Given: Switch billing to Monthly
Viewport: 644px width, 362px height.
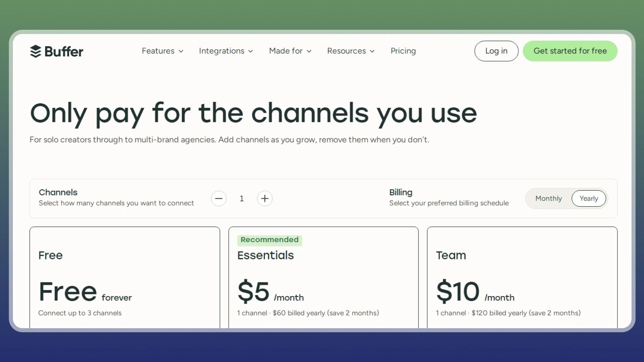Looking at the screenshot, I should [x=549, y=198].
